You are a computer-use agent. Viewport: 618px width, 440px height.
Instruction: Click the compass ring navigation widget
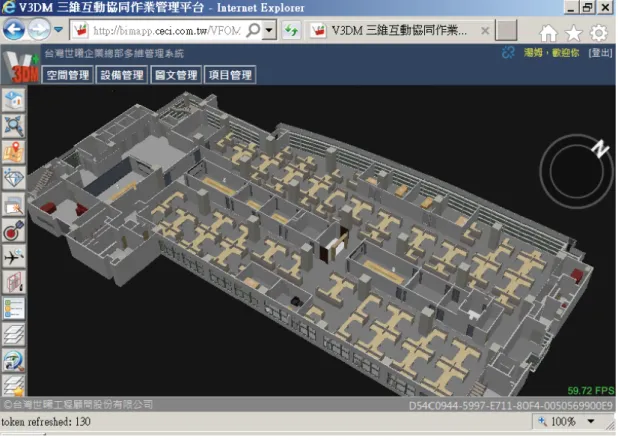[x=576, y=172]
